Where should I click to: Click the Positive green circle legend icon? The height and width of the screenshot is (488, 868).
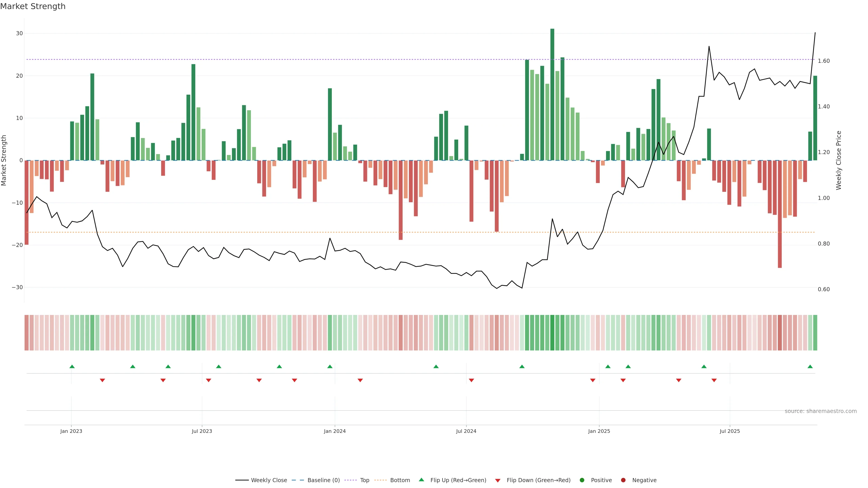pos(582,480)
